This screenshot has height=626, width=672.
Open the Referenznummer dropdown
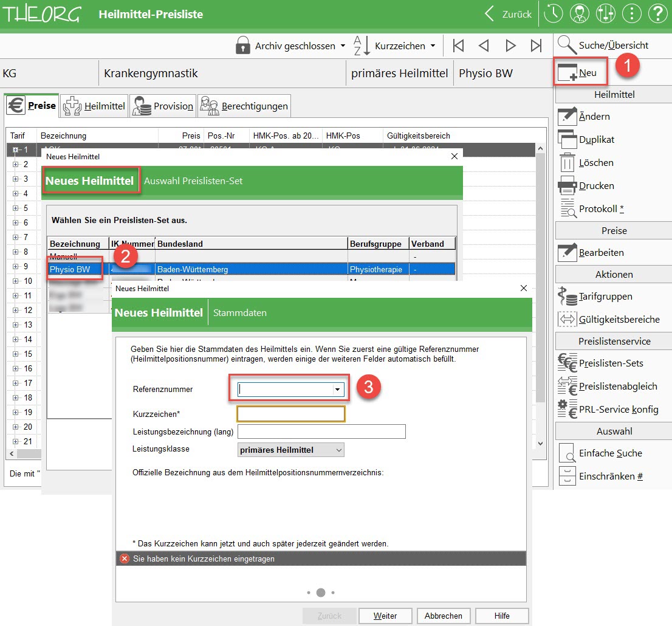click(x=337, y=390)
